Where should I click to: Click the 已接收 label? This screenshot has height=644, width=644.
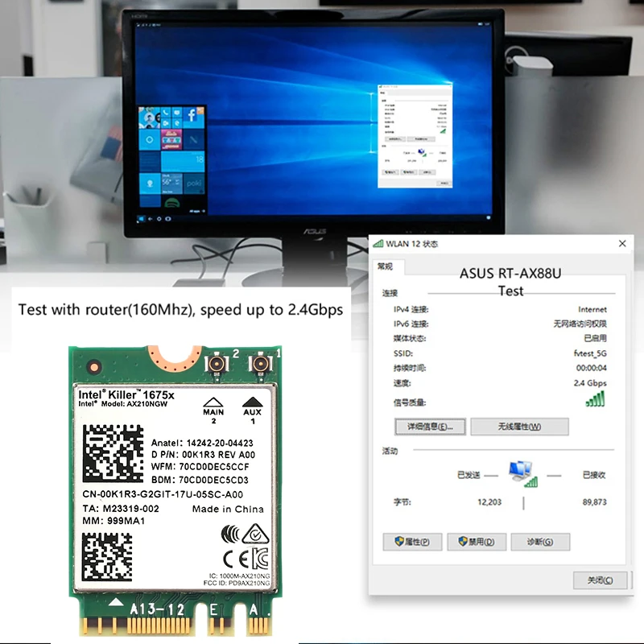(x=594, y=475)
